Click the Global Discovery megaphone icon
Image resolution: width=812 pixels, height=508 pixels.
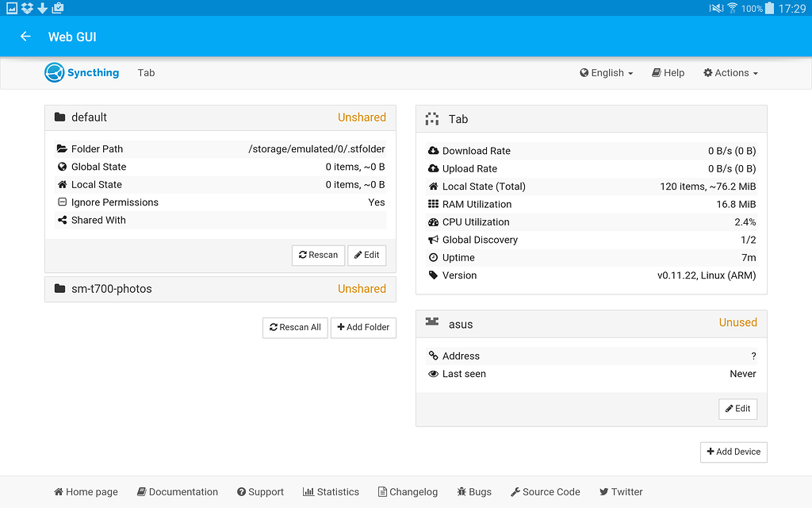pyautogui.click(x=432, y=240)
